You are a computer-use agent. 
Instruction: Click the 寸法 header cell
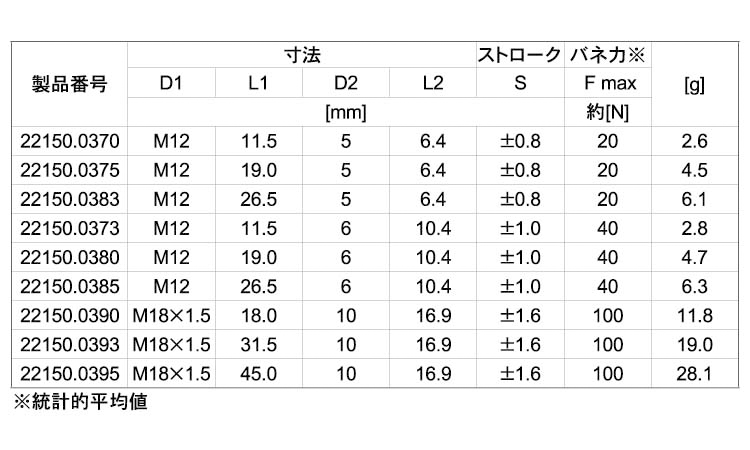point(302,55)
